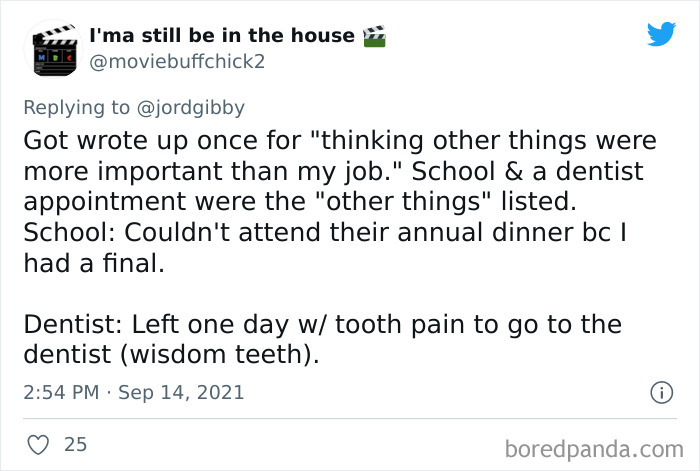Click the Twitter bird logo
The height and width of the screenshot is (471, 700).
pos(661,34)
